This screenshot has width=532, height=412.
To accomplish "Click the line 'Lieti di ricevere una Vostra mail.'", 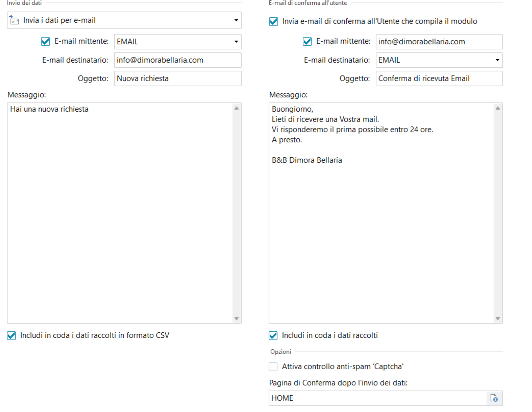I will [x=325, y=119].
